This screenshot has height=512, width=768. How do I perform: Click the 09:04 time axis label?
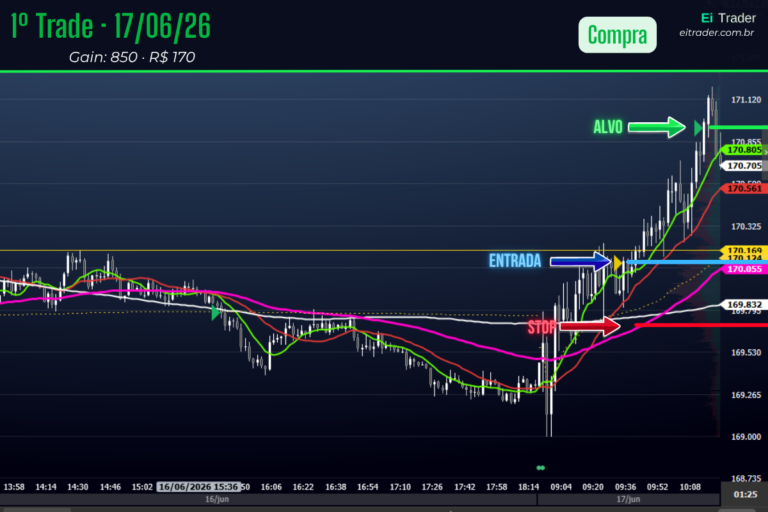click(x=561, y=487)
